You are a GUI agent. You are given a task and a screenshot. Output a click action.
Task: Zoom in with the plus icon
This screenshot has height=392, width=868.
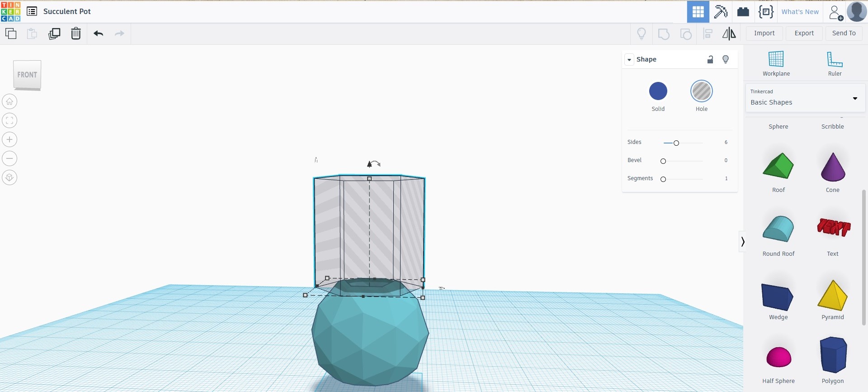(x=9, y=139)
